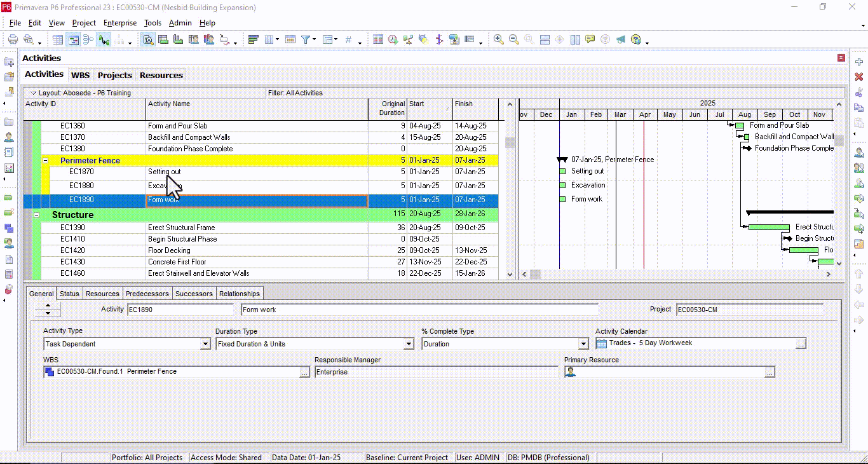868x464 pixels.
Task: Open Projects folder icon in left sidebar
Action: (x=9, y=122)
